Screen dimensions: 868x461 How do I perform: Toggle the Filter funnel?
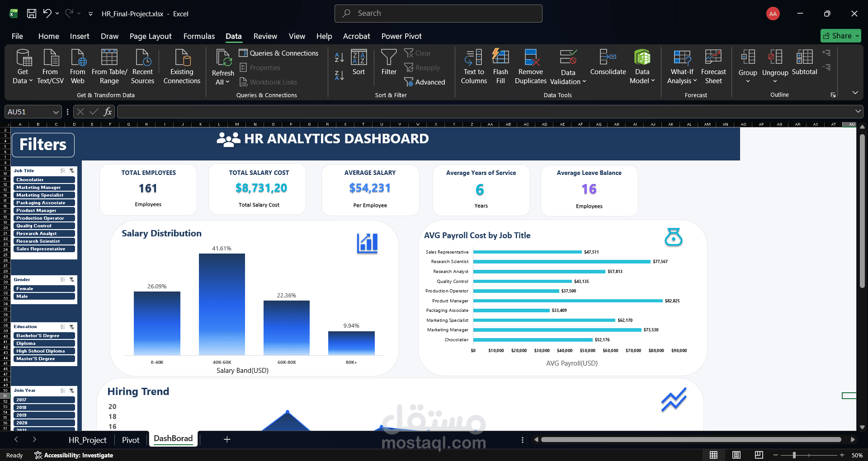[x=389, y=62]
